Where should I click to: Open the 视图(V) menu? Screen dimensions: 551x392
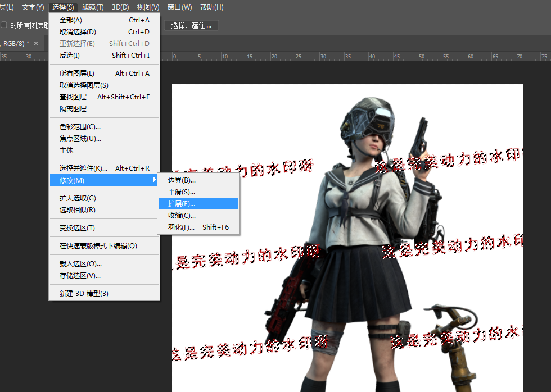(x=148, y=7)
